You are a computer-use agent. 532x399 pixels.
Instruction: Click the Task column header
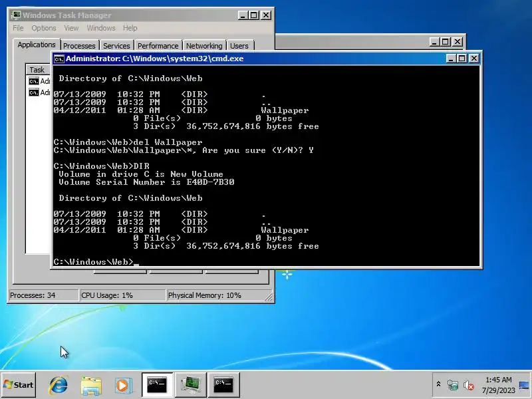[38, 70]
